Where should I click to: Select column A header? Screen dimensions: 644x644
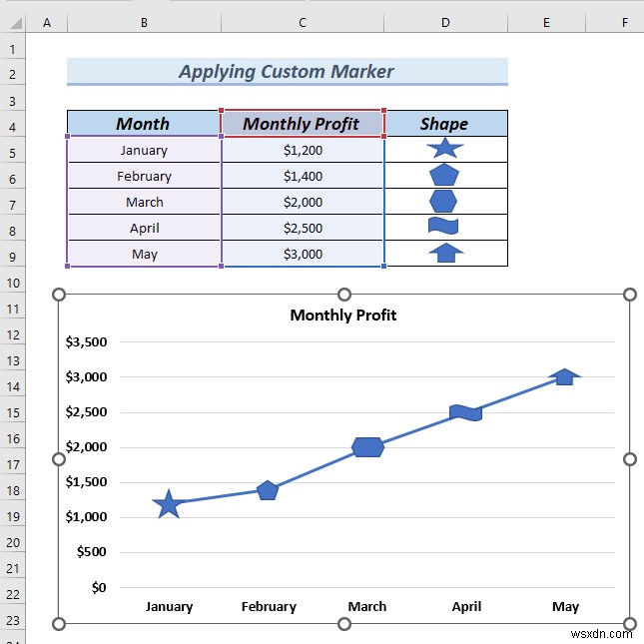pos(47,23)
